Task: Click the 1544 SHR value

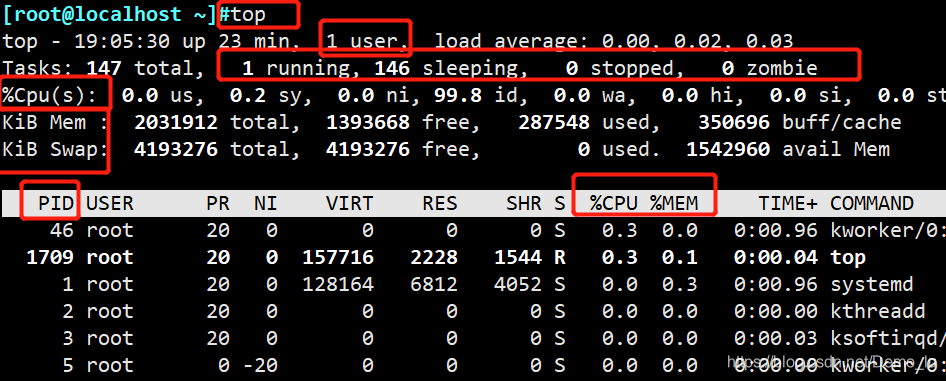Action: (x=518, y=257)
